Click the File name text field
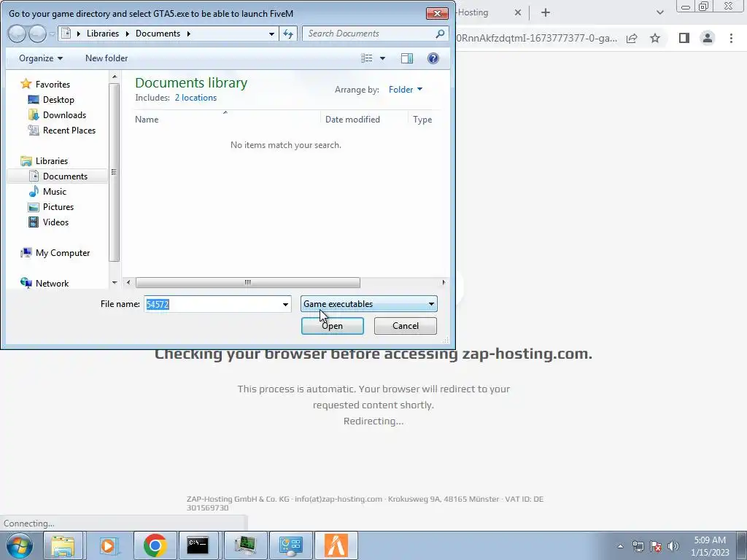747x560 pixels. (212, 304)
